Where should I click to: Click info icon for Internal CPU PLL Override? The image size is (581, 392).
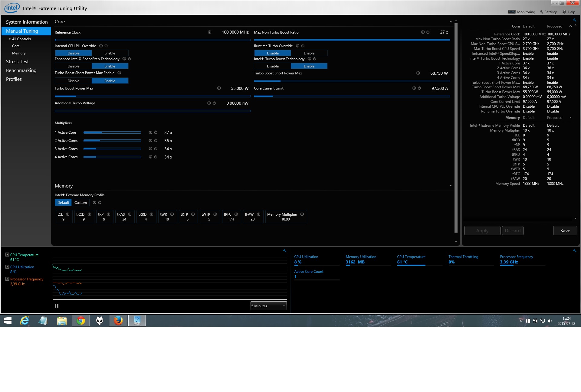click(x=101, y=46)
